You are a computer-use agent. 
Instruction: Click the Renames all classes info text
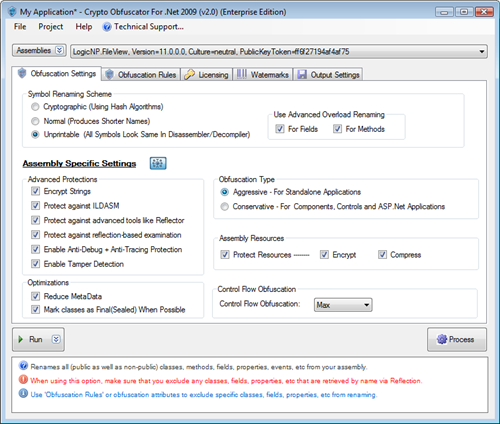(x=199, y=367)
